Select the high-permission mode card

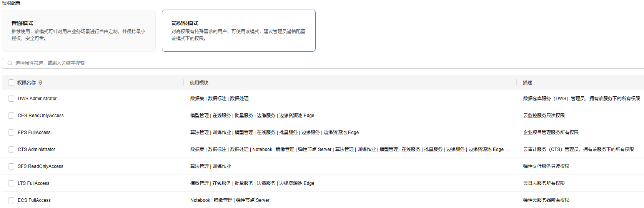[238, 30]
